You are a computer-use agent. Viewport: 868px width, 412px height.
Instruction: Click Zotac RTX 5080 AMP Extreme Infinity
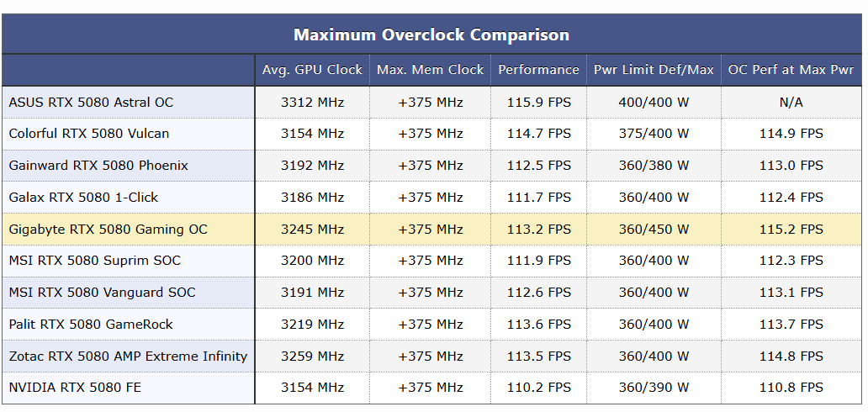coord(128,356)
